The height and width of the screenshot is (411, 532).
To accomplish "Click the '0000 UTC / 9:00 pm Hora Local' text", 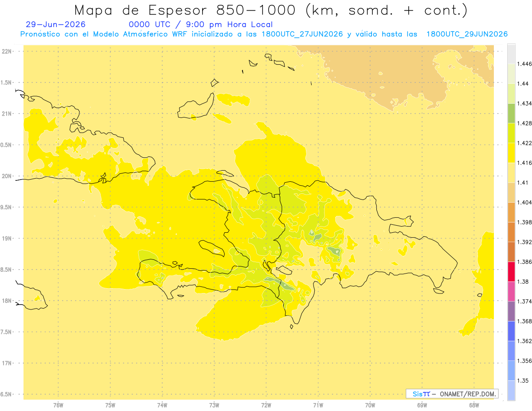I will click(x=201, y=25).
